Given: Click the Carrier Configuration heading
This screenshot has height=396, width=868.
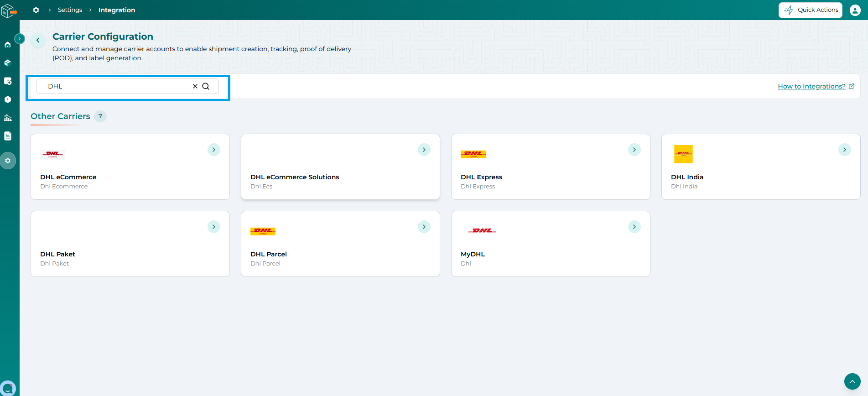Looking at the screenshot, I should tap(103, 36).
